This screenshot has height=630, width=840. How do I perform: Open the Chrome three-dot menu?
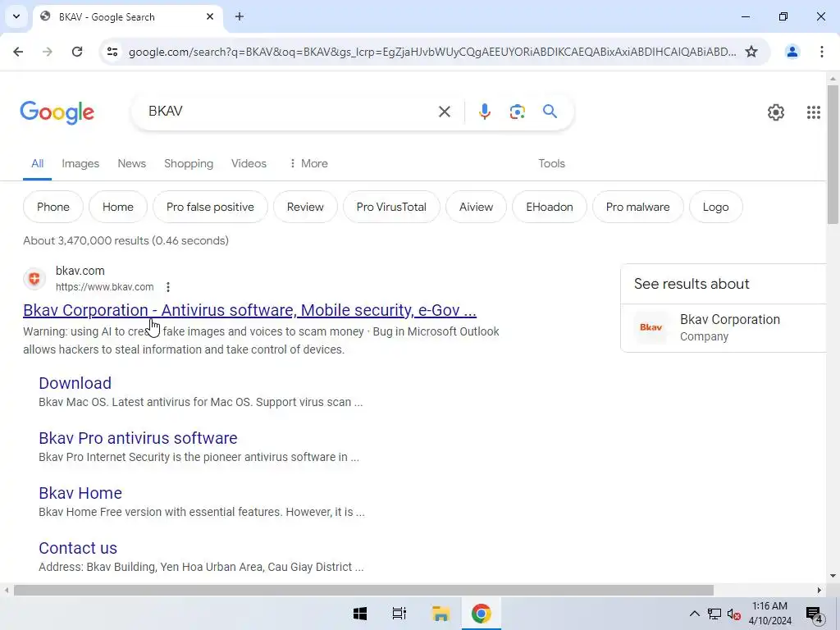pyautogui.click(x=822, y=52)
